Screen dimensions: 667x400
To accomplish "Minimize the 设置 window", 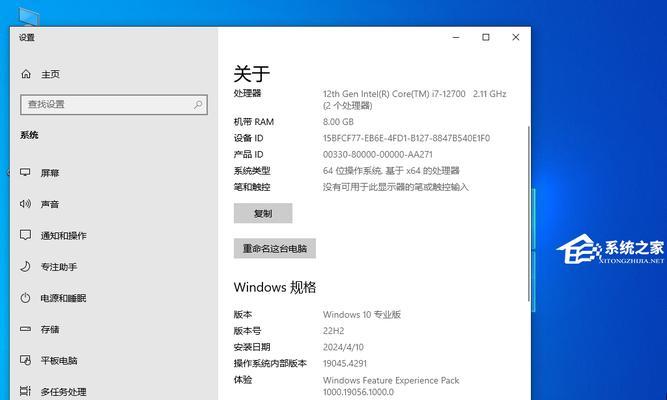I will (x=456, y=37).
